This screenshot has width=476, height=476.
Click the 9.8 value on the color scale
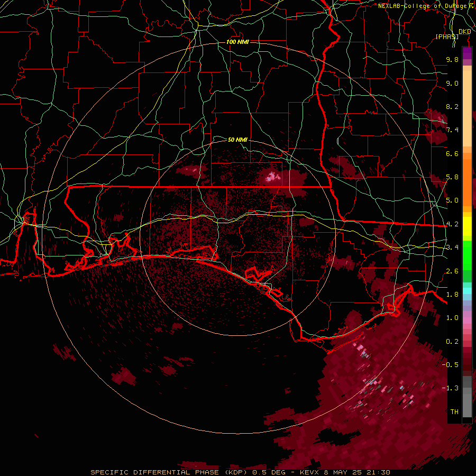coord(452,59)
